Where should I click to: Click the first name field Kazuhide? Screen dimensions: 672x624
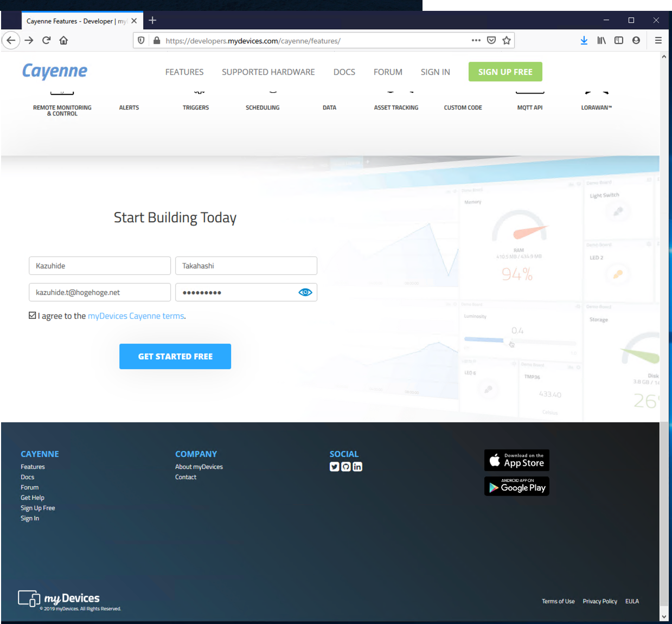click(100, 266)
